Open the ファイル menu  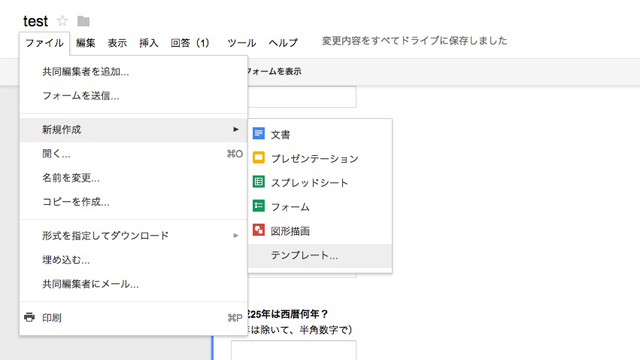[44, 43]
